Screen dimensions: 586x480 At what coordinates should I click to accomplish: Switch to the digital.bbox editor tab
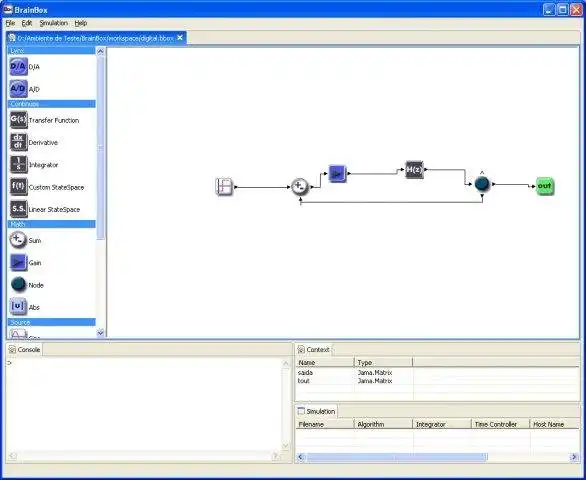95,38
